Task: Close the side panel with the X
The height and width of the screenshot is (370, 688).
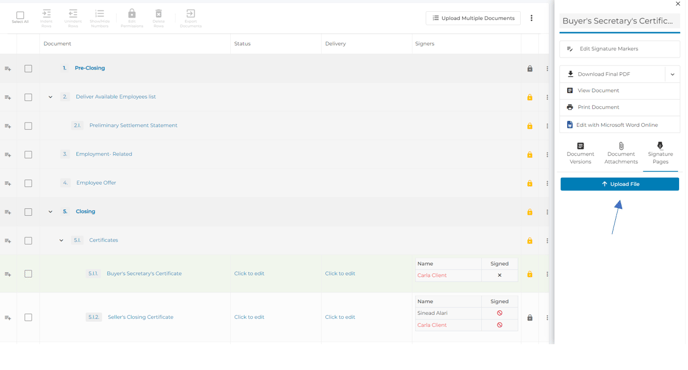Action: 677,4
